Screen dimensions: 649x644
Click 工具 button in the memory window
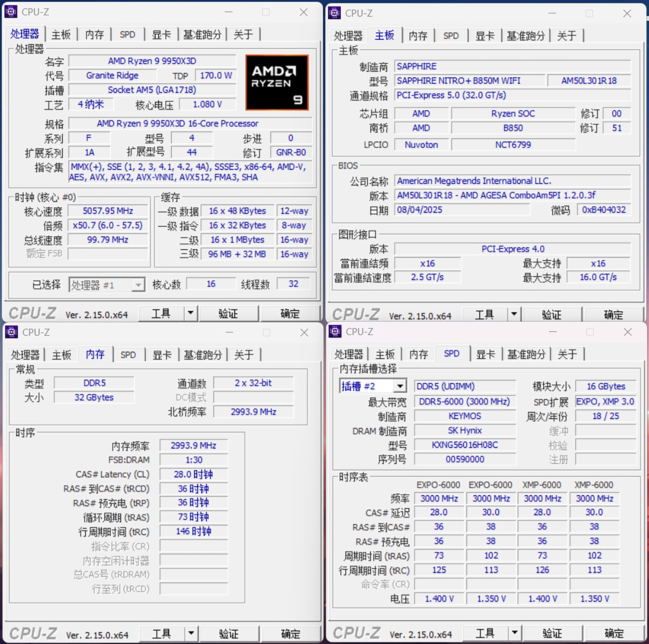click(162, 634)
